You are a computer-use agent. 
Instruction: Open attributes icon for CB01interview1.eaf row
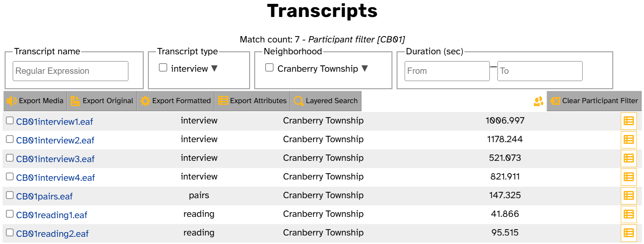(x=629, y=121)
